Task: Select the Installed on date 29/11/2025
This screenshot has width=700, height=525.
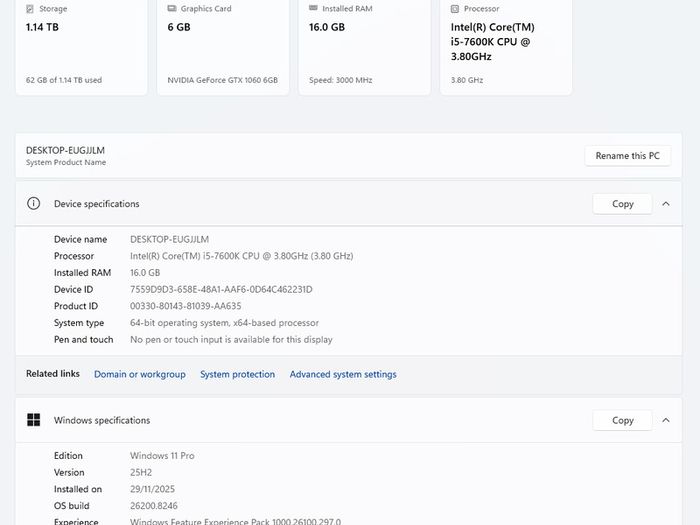Action: click(x=152, y=489)
